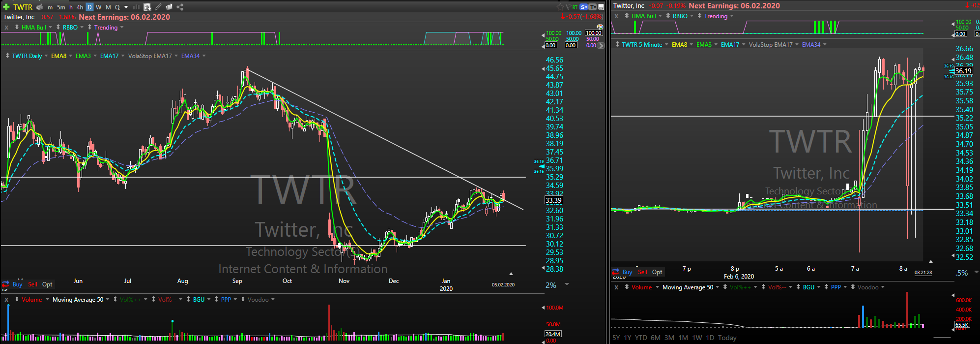Click the share icon in chart toolbar
This screenshot has width=980, height=344.
point(180,7)
